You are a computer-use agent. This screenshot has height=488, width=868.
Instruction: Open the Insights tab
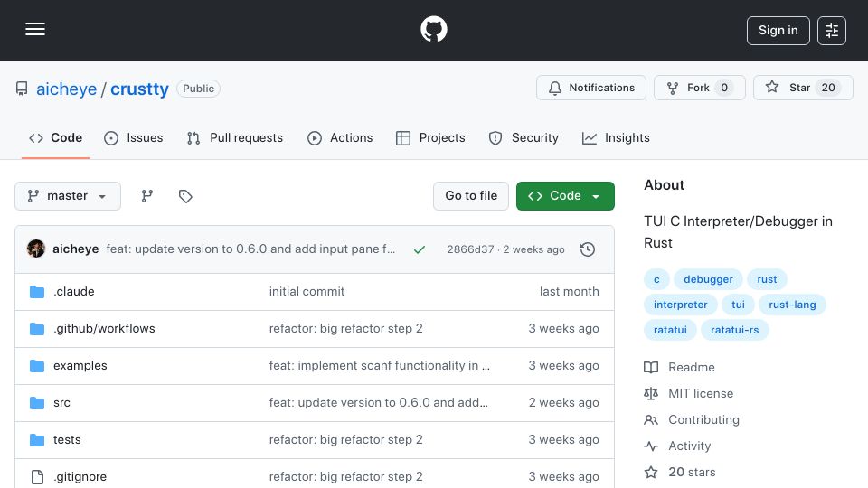click(x=616, y=137)
